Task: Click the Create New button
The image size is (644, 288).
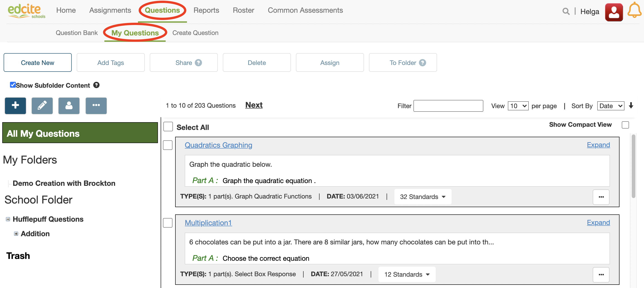Action: point(37,62)
